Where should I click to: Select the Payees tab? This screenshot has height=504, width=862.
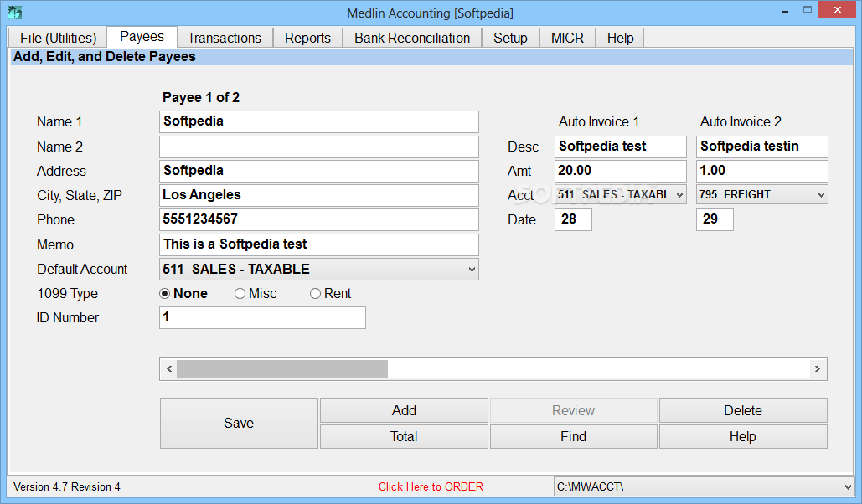coord(142,37)
